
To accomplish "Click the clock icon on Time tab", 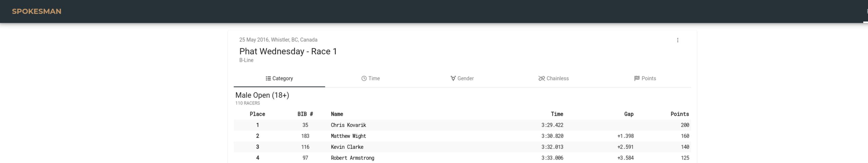I will click(x=364, y=78).
